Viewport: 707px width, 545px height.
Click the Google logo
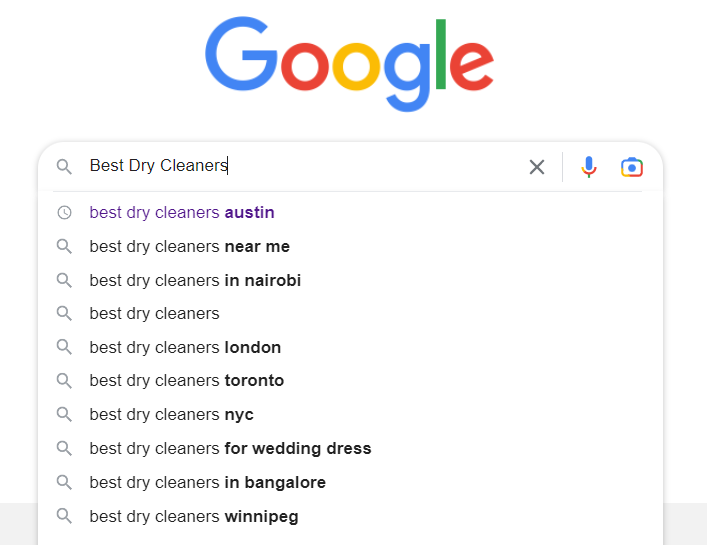pyautogui.click(x=349, y=64)
